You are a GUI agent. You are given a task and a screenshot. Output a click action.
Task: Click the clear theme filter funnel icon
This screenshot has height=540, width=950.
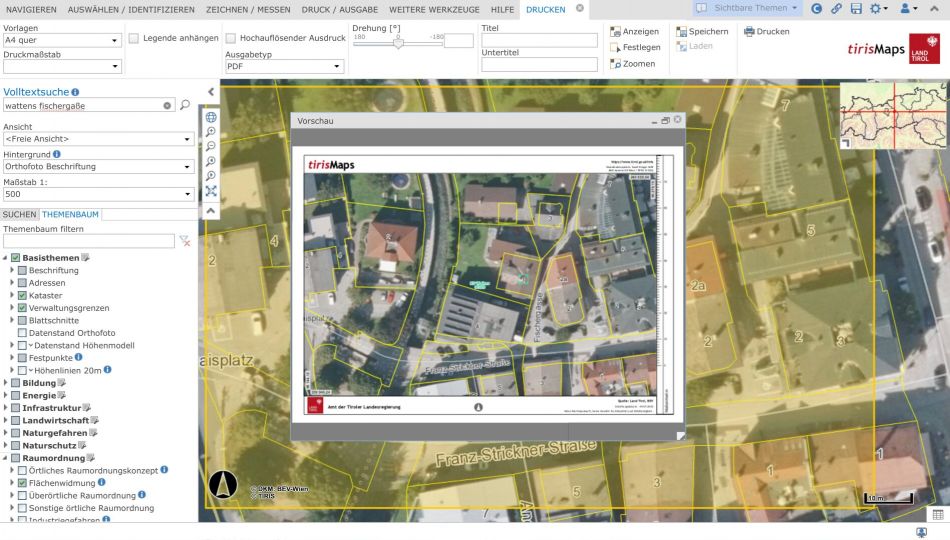coord(185,241)
